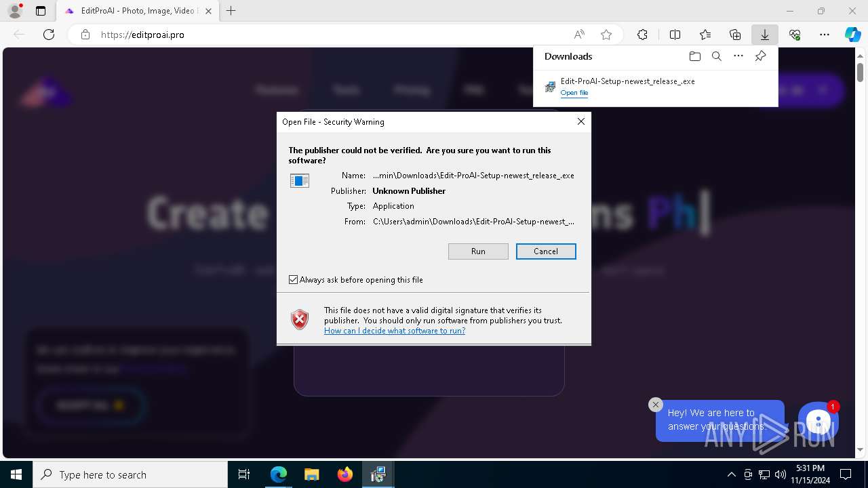Open the network icon in the tray
Screen dimensions: 868x488
point(764,474)
